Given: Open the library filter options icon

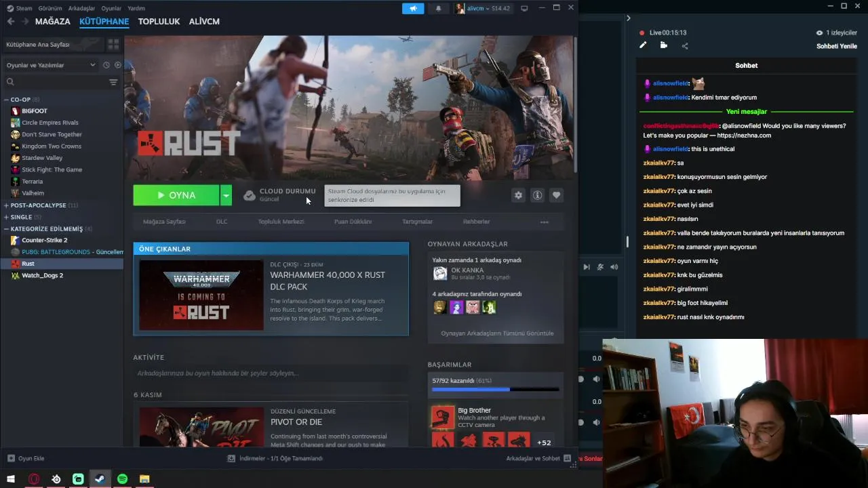Looking at the screenshot, I should [x=113, y=82].
